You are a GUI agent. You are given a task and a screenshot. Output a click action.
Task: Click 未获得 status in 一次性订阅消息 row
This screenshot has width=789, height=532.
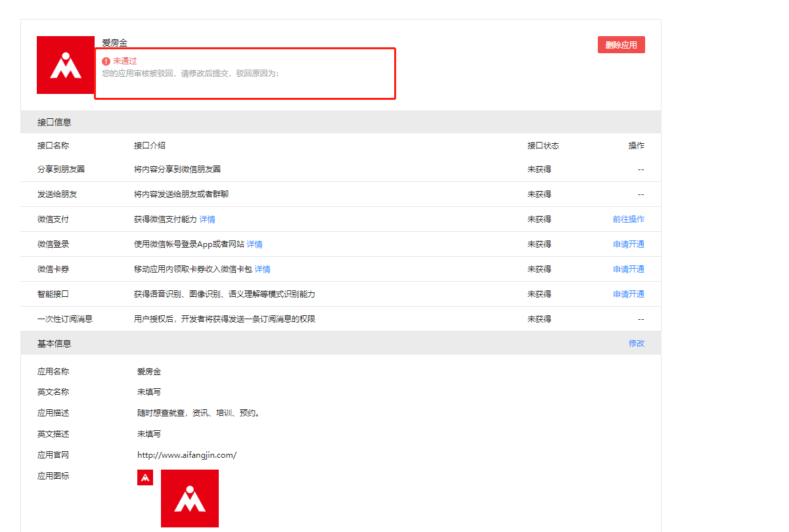click(539, 319)
